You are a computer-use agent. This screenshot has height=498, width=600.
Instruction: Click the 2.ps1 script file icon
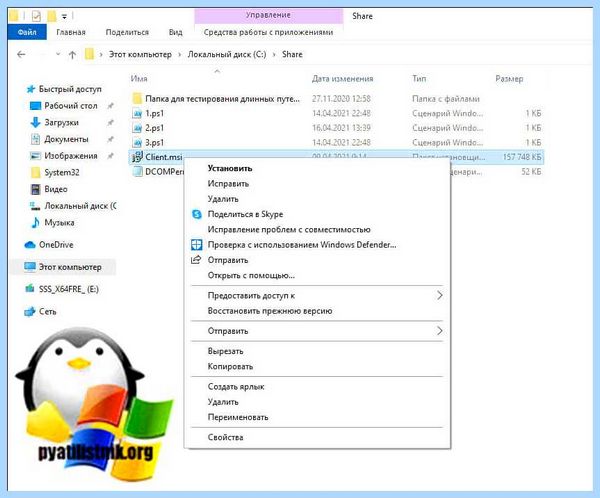click(x=137, y=128)
